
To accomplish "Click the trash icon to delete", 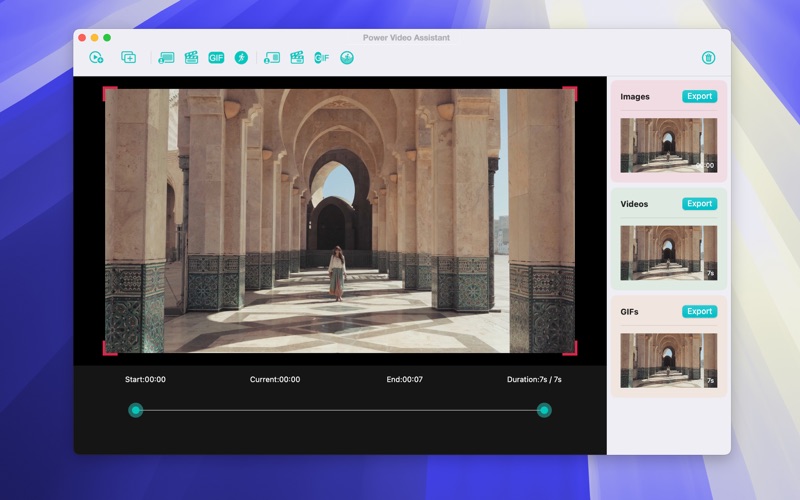I will click(708, 58).
